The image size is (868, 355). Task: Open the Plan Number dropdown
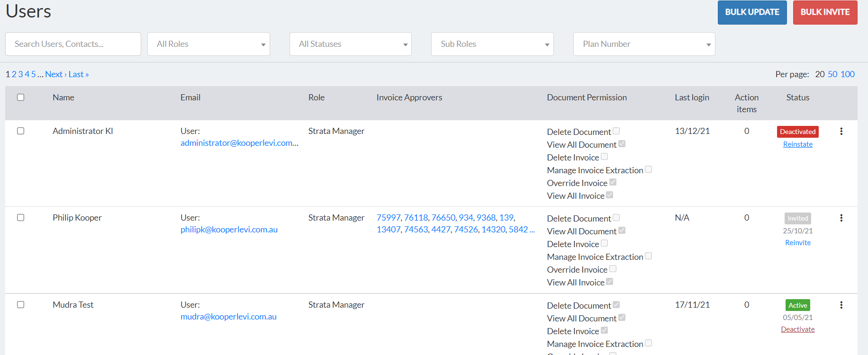(x=644, y=44)
